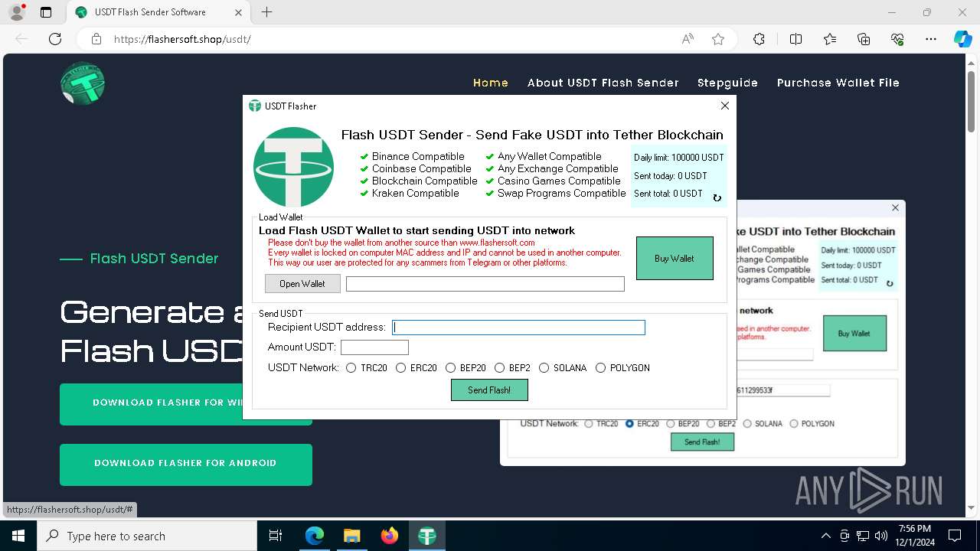This screenshot has height=551, width=980.
Task: Open Task View in the taskbar
Action: [276, 536]
